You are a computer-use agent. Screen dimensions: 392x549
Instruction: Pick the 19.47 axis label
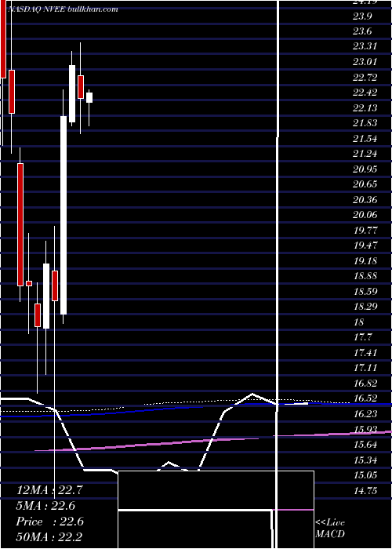coord(365,245)
